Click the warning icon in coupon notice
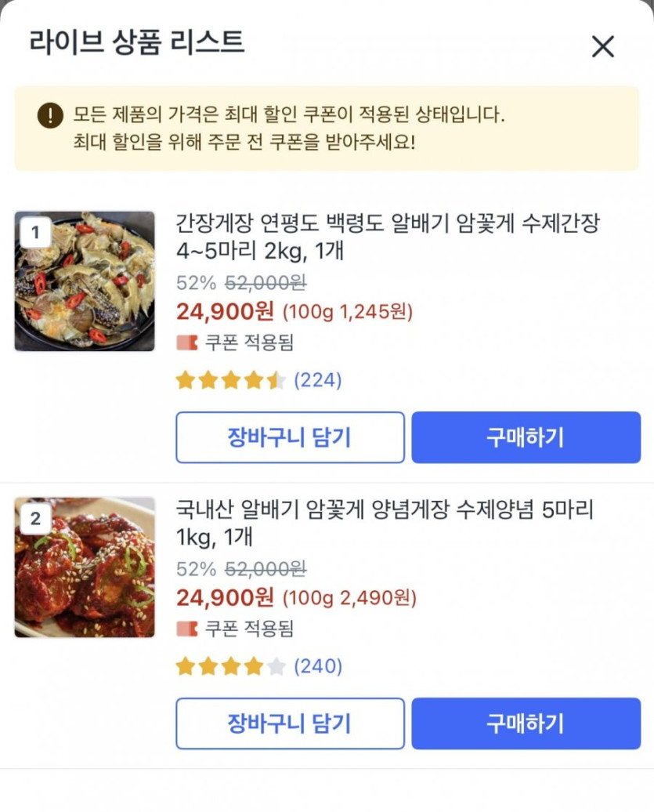Screen dimensions: 654x812 click(50, 116)
